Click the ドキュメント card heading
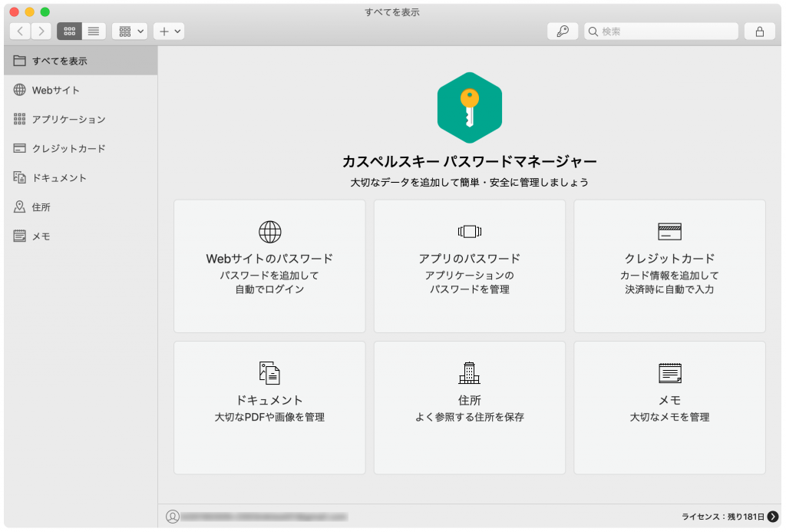The image size is (786, 532). 269,400
